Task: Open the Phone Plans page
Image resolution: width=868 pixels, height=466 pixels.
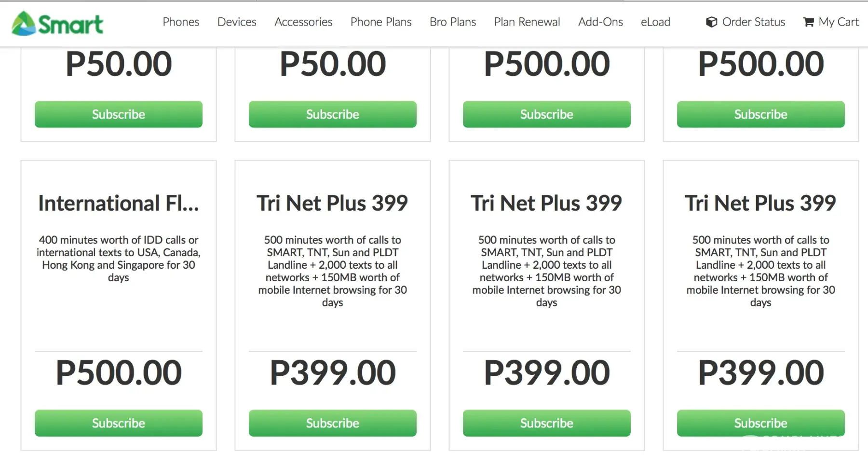Action: pos(381,22)
